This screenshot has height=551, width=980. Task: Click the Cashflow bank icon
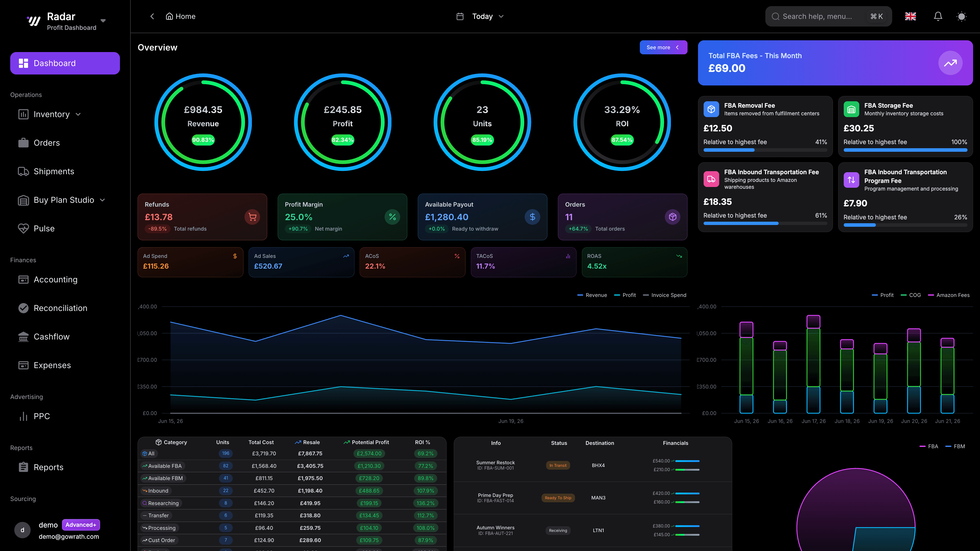23,336
